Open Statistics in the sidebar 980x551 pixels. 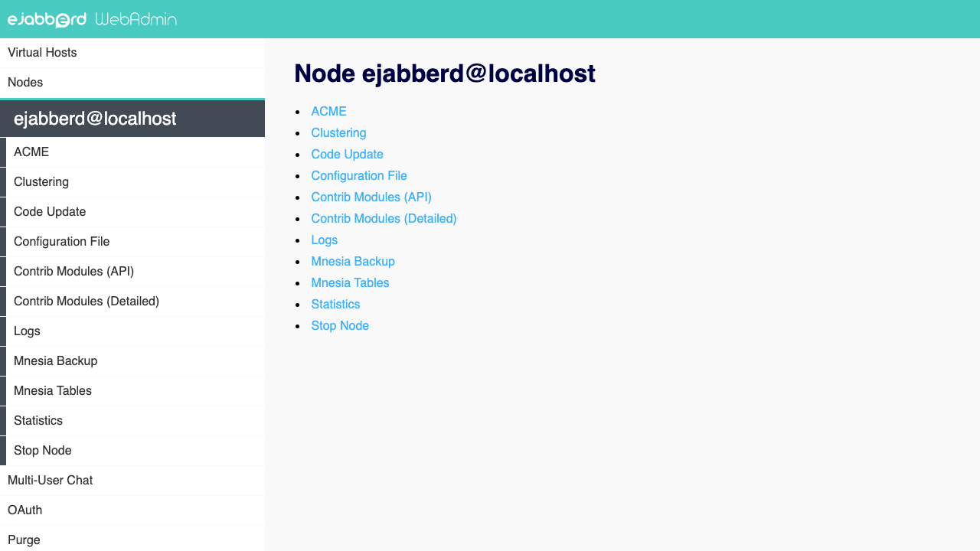tap(136, 421)
